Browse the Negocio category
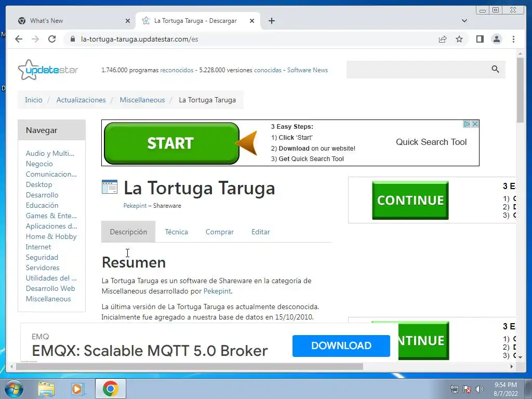 (x=39, y=164)
